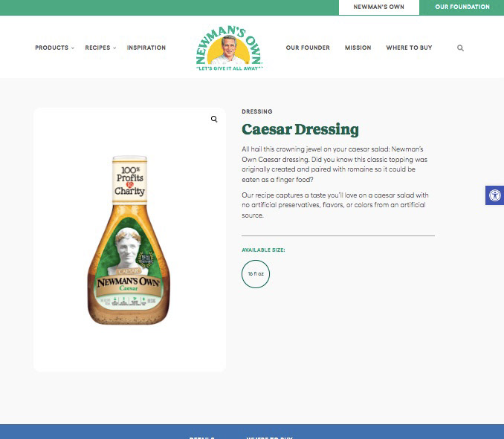Open the Dressing category link
The image size is (504, 439).
coord(257,111)
